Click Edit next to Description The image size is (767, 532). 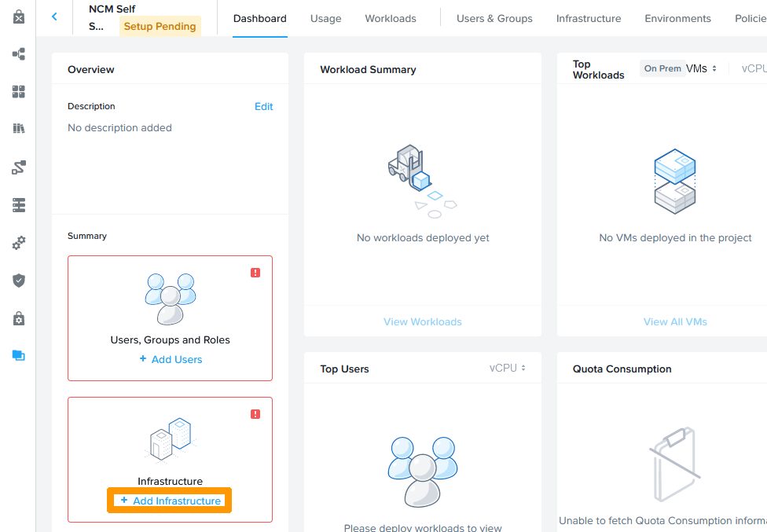pos(263,107)
